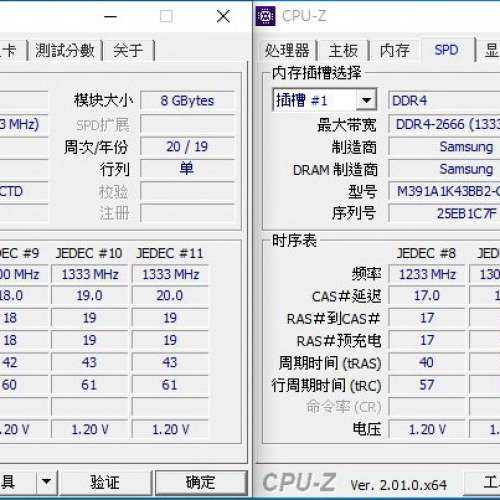Image resolution: width=500 pixels, height=500 pixels.
Task: Click the empty 校验 field
Action: 187,191
